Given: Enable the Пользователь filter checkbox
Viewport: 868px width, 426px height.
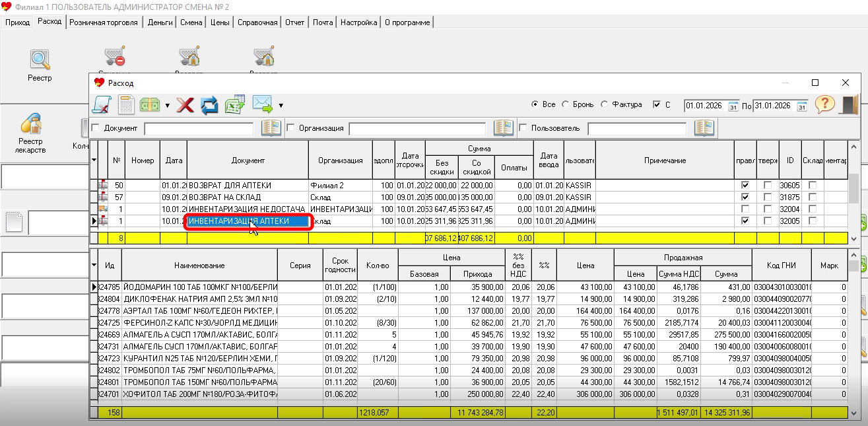Looking at the screenshot, I should 523,128.
